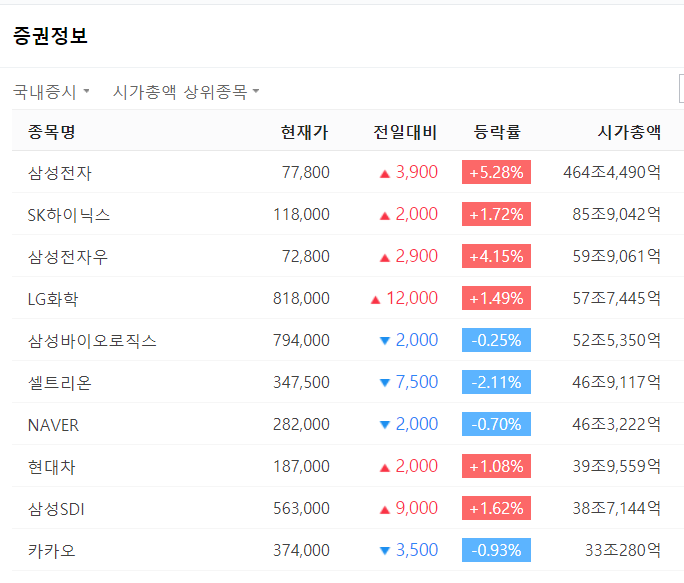Select market cap 39조9,559억
This screenshot has width=684, height=583.
[616, 466]
